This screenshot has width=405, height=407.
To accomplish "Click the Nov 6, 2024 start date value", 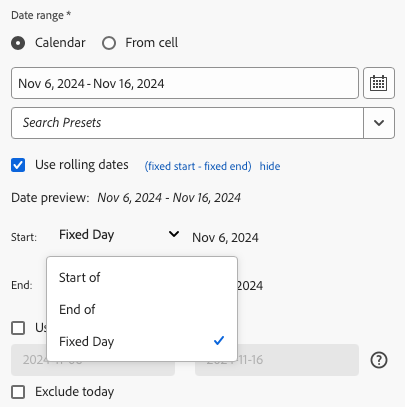I will pyautogui.click(x=225, y=238).
